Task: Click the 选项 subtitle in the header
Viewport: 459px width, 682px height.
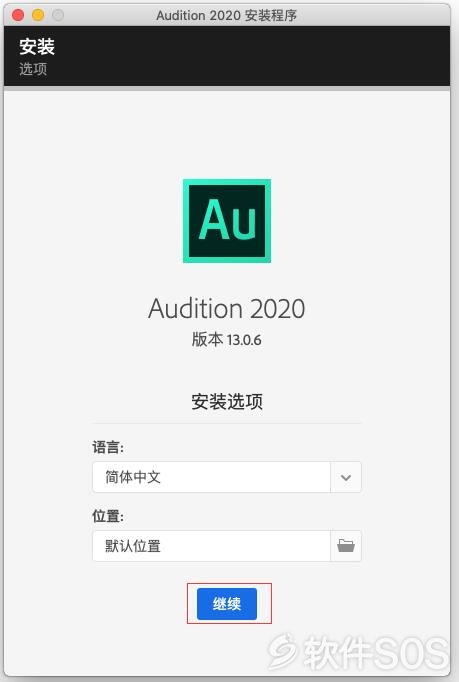Action: click(x=33, y=69)
